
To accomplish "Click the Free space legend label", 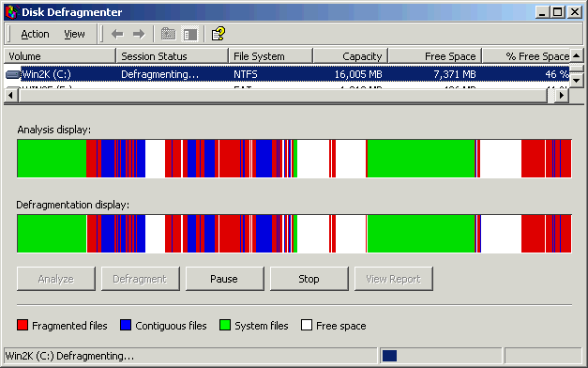I will coord(340,326).
